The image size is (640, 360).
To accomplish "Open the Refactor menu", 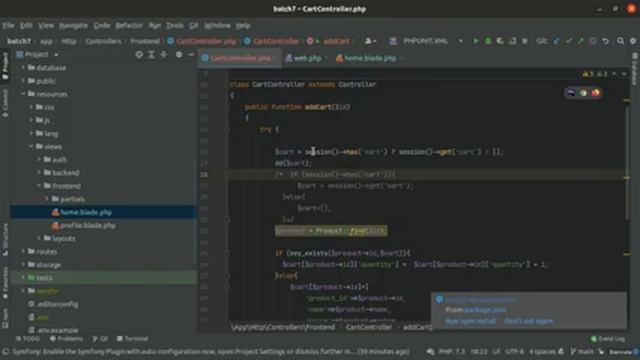I will click(129, 25).
